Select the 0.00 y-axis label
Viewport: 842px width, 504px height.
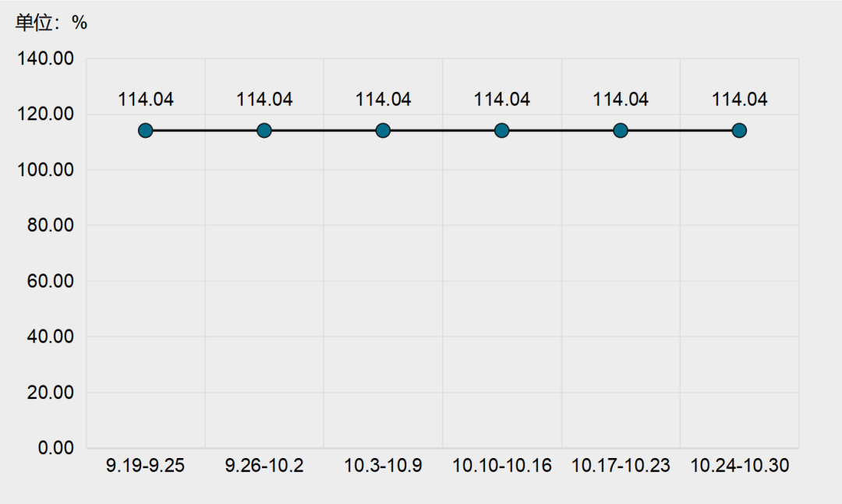coord(56,448)
